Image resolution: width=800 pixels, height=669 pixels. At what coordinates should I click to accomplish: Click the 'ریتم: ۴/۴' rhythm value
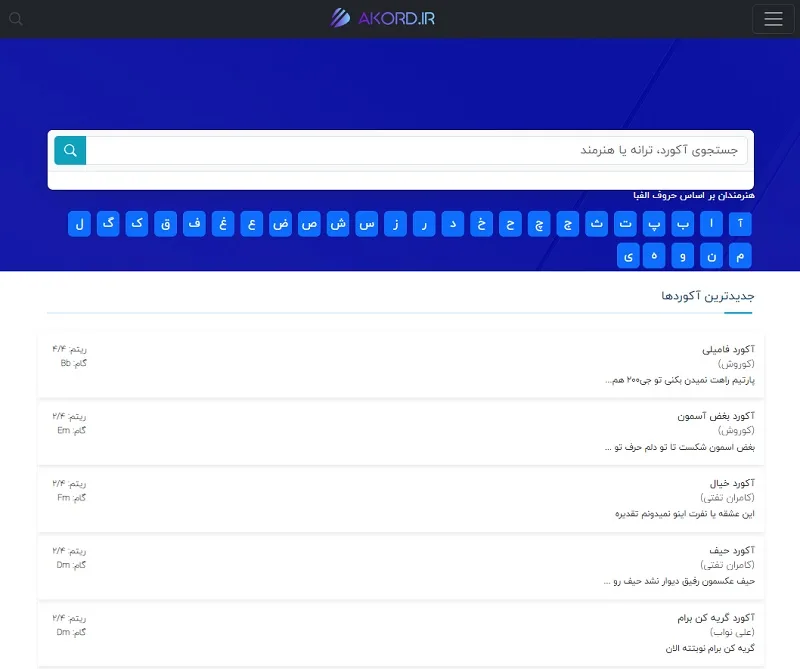pyautogui.click(x=69, y=349)
